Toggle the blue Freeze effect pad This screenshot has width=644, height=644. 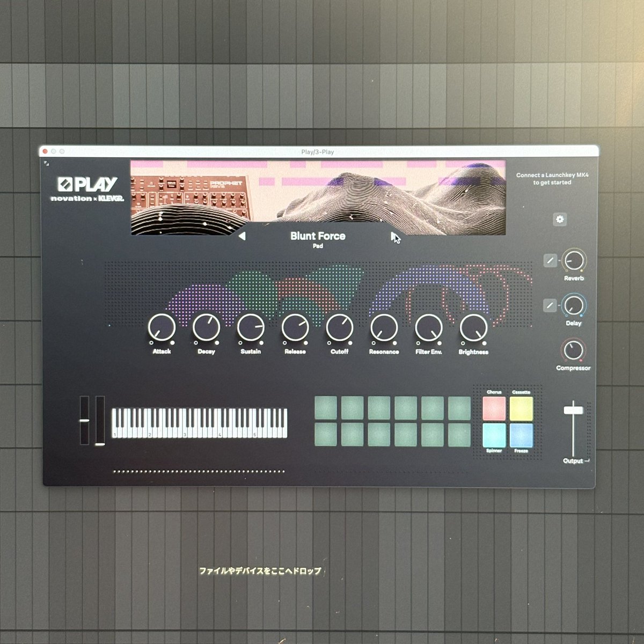[x=521, y=435]
